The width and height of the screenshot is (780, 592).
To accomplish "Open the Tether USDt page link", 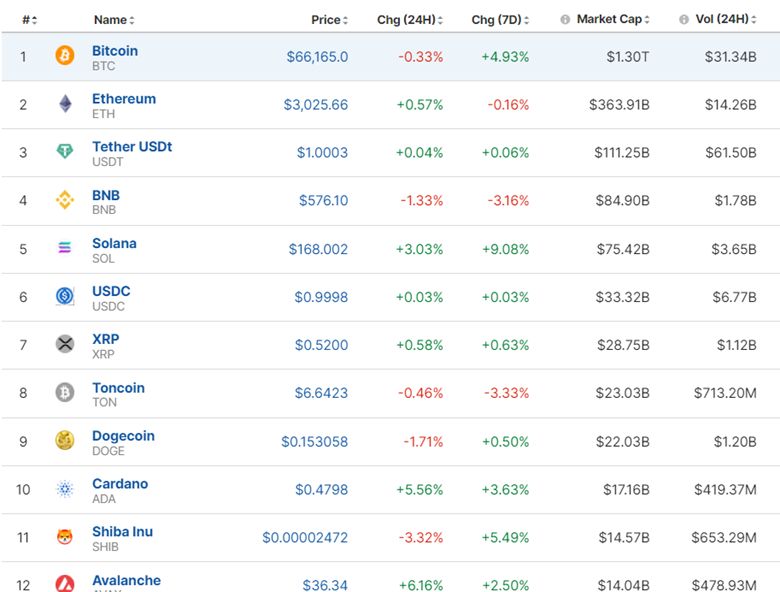I will pos(132,147).
